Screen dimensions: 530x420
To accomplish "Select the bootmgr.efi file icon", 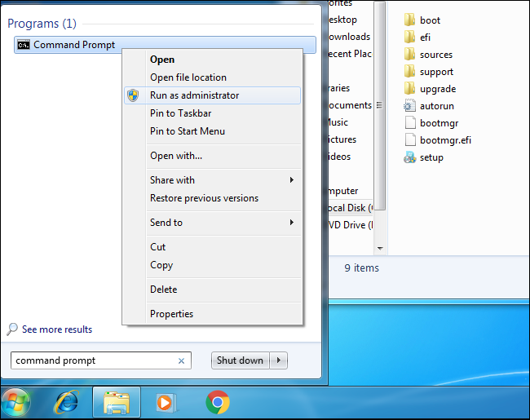I will pos(410,139).
